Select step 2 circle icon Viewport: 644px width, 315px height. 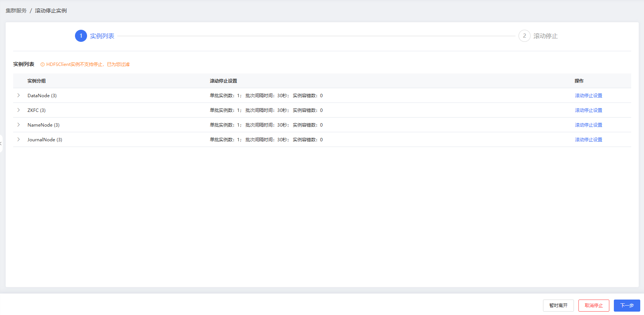524,36
